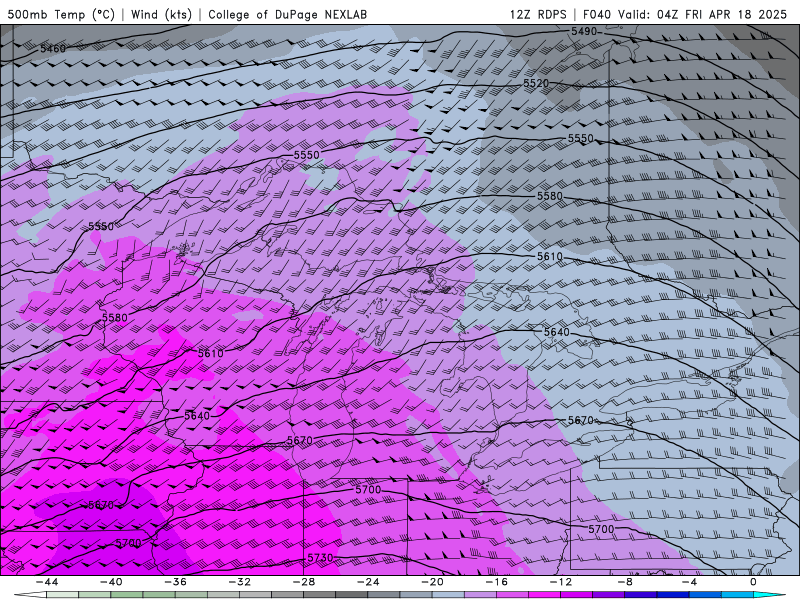
Task: Click the -44 tick on the temperature scale
Action: [46, 582]
